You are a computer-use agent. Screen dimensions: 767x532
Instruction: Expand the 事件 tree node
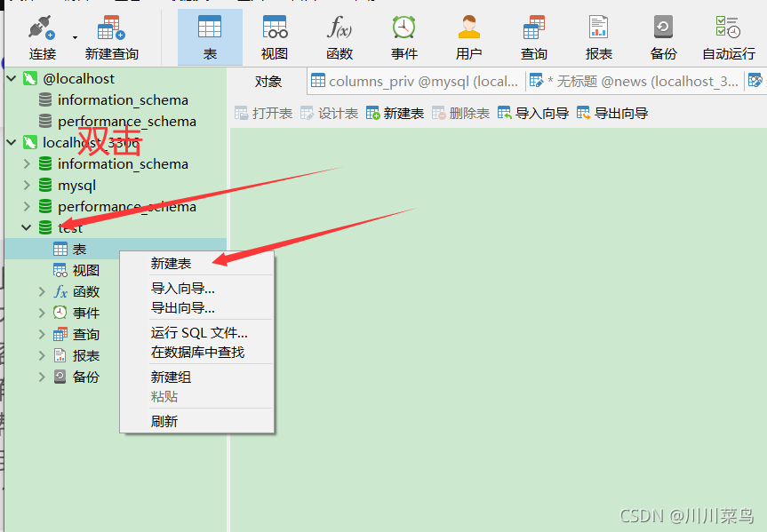(x=42, y=313)
